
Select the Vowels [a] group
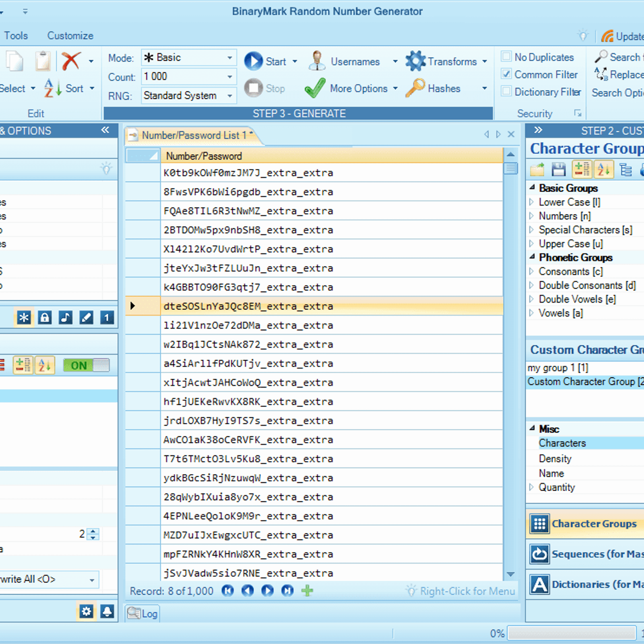click(561, 313)
